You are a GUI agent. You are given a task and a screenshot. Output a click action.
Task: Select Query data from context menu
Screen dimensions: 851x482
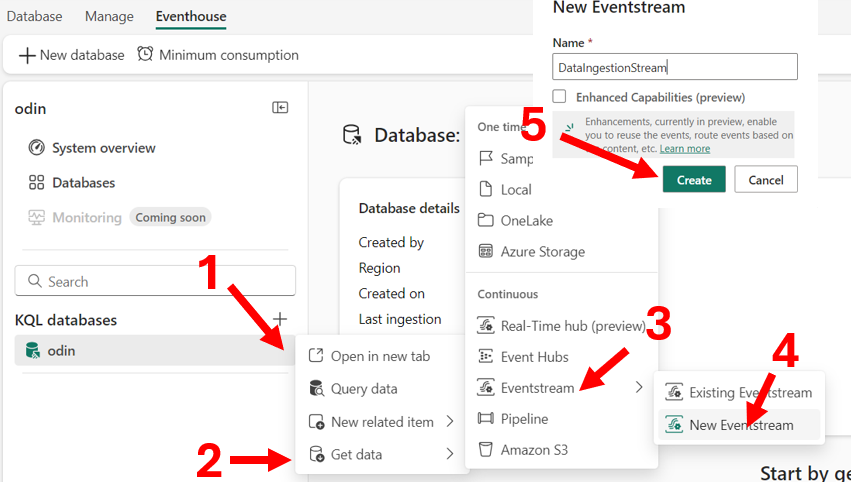point(364,389)
